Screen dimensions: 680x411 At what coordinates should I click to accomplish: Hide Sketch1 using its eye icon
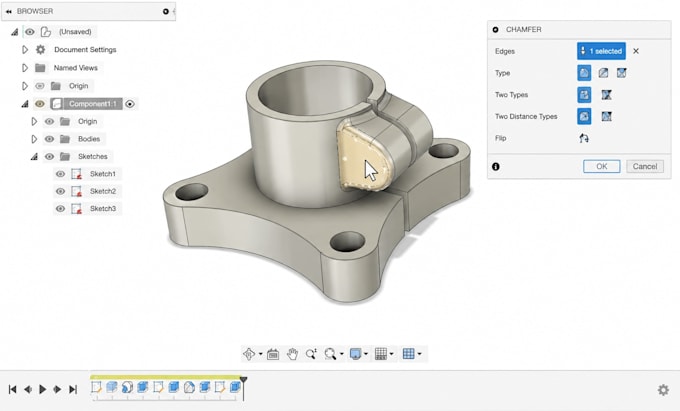pos(60,174)
